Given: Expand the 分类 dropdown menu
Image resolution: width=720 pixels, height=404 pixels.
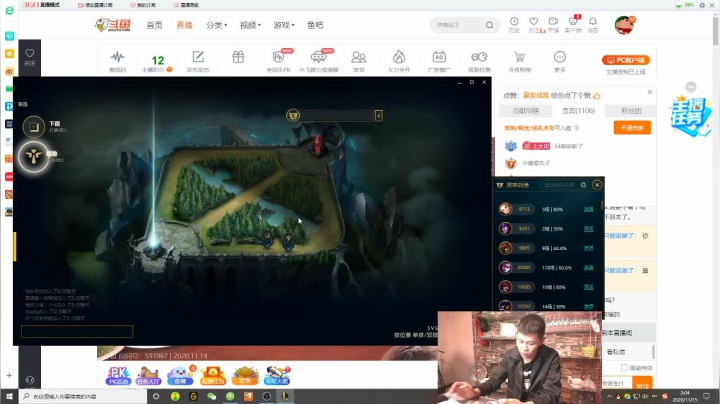Looking at the screenshot, I should pyautogui.click(x=216, y=25).
